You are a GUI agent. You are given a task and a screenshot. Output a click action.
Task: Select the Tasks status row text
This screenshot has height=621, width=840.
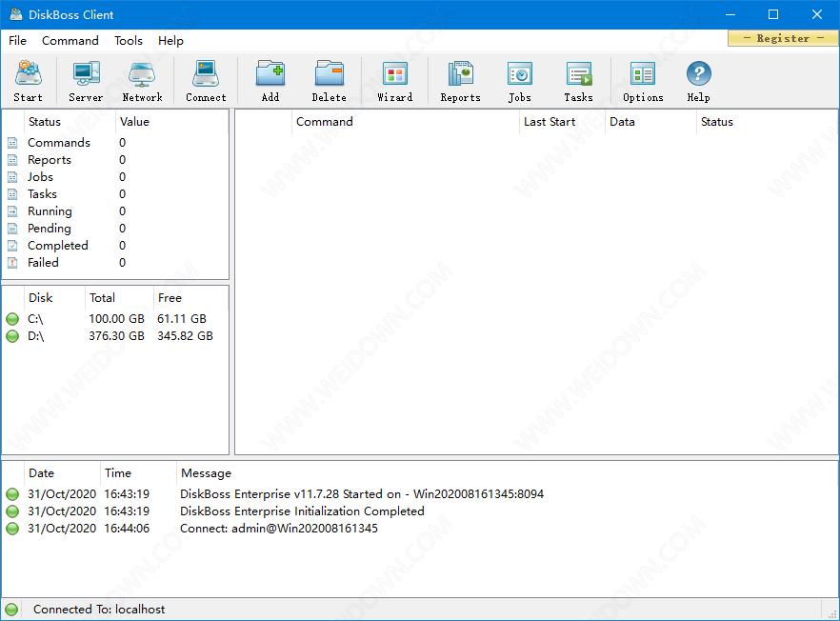[42, 194]
